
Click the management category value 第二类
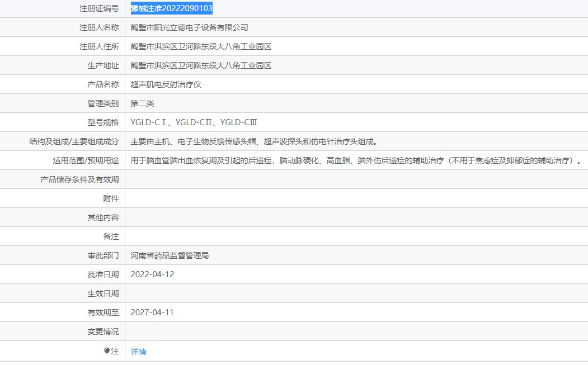click(142, 103)
